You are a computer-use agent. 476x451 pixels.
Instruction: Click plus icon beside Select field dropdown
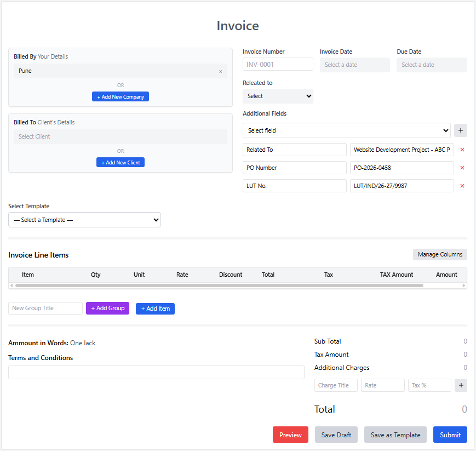pyautogui.click(x=460, y=130)
